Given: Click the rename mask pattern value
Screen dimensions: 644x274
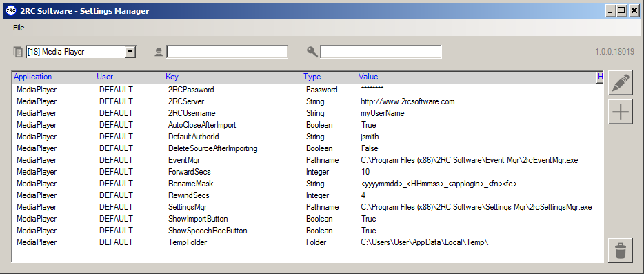Looking at the screenshot, I should click(x=439, y=184).
